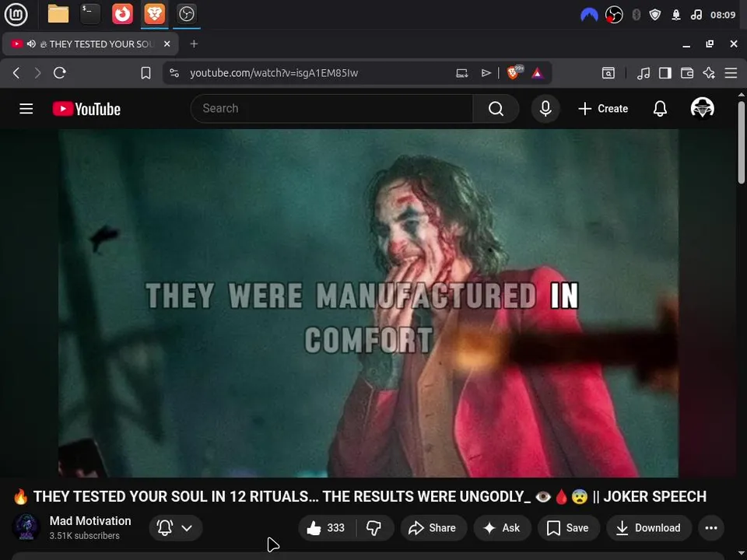This screenshot has height=560, width=747.
Task: Open the music note sound tray icon
Action: (696, 16)
